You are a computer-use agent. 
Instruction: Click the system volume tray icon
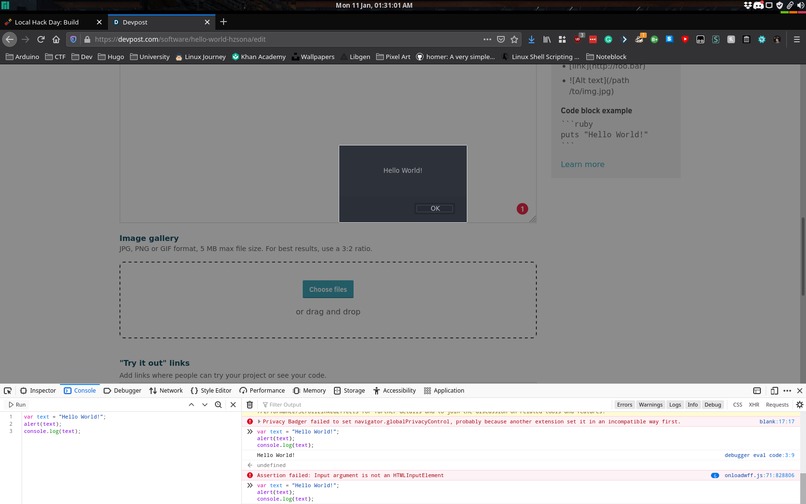click(799, 5)
